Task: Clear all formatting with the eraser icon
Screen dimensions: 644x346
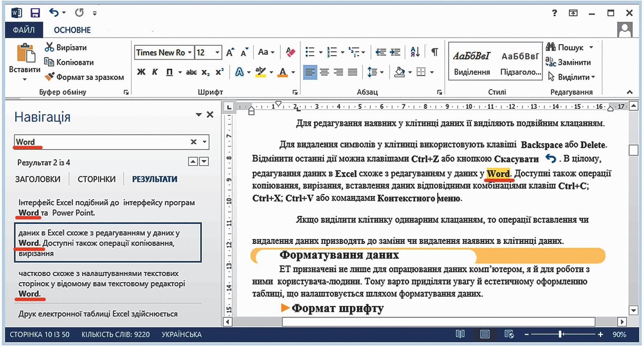Action: point(290,52)
